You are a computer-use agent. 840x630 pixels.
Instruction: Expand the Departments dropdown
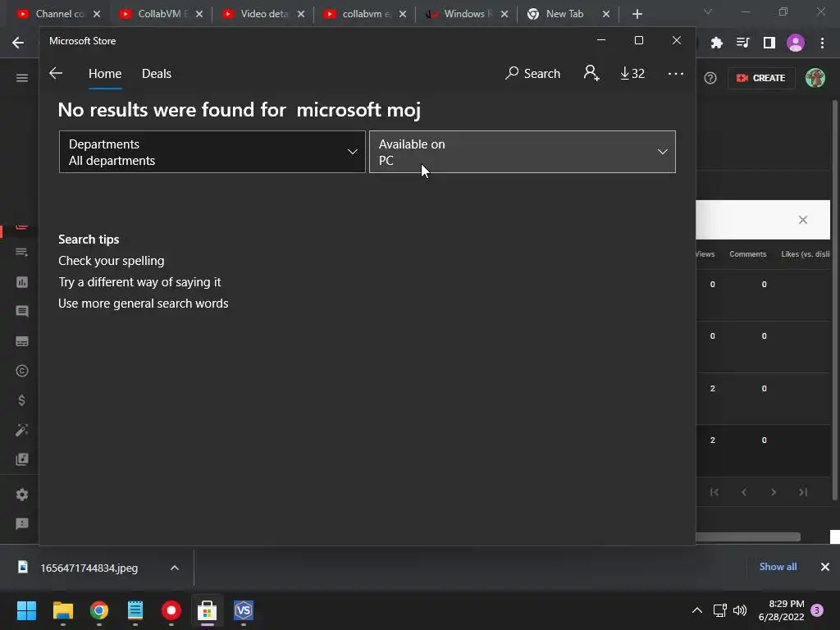pyautogui.click(x=212, y=152)
